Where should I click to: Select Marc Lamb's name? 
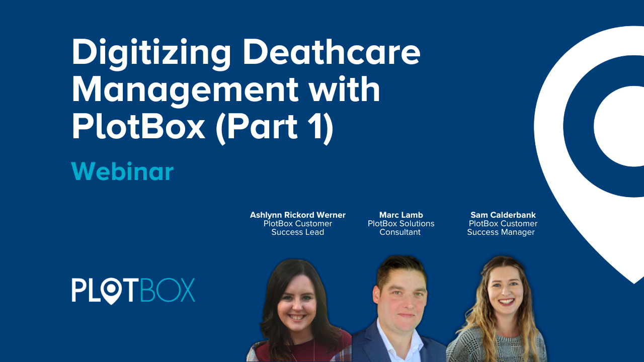click(401, 215)
